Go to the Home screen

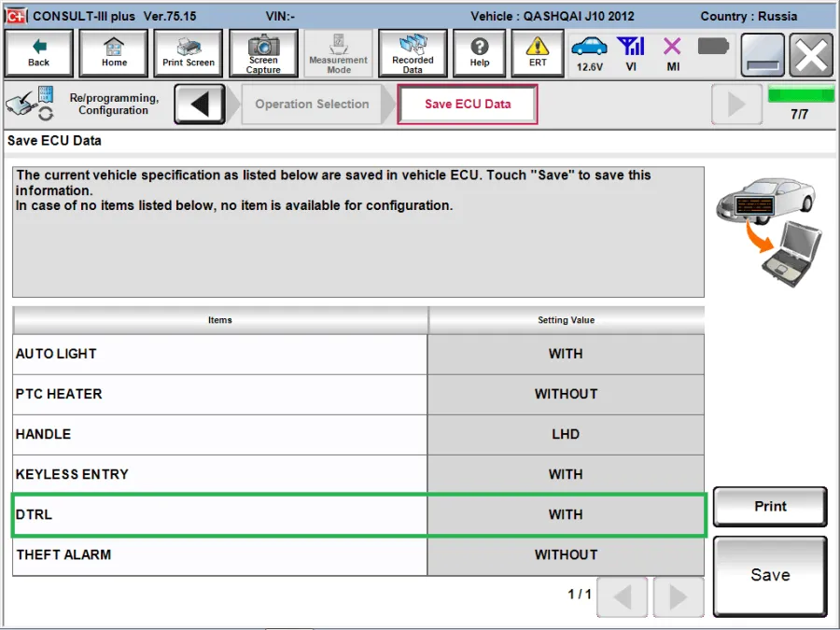pyautogui.click(x=114, y=53)
